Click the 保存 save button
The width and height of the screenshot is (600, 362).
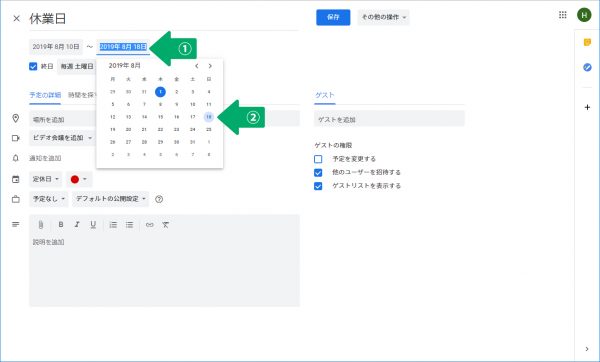point(333,17)
